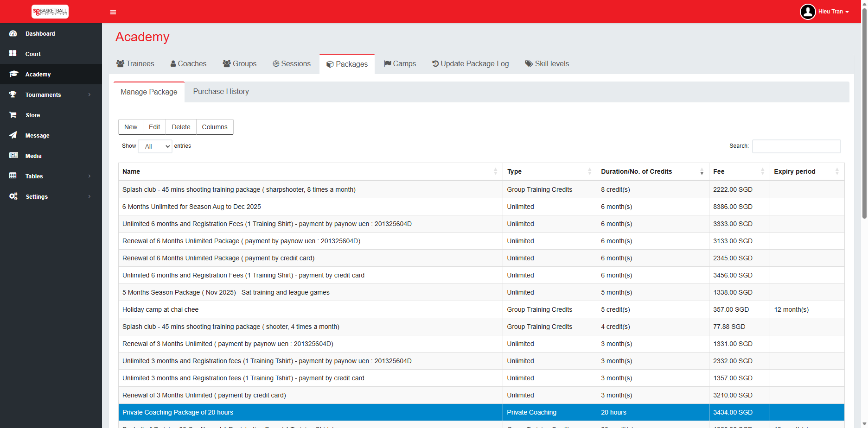Viewport: 868px width, 428px height.
Task: Click the New package button
Action: point(131,127)
